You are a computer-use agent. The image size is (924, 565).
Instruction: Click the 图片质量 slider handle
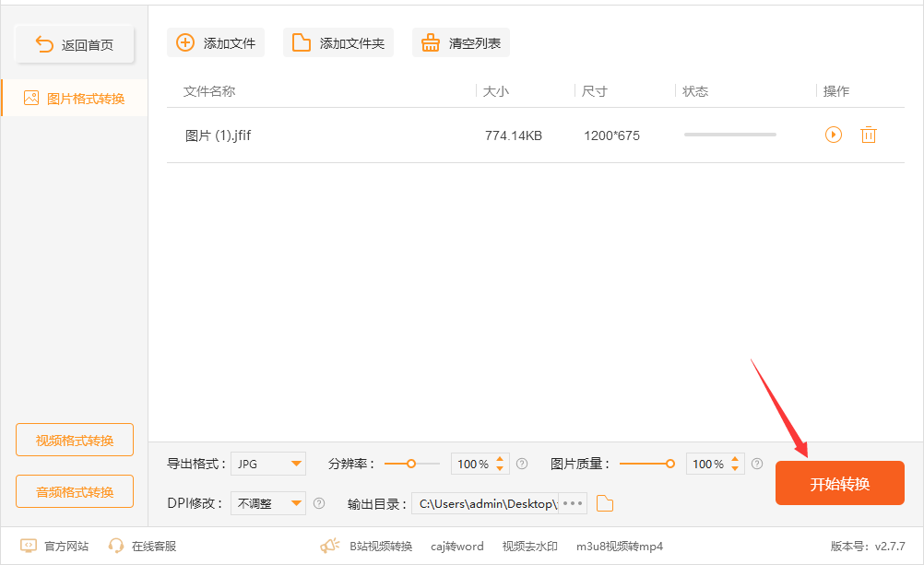pyautogui.click(x=670, y=464)
